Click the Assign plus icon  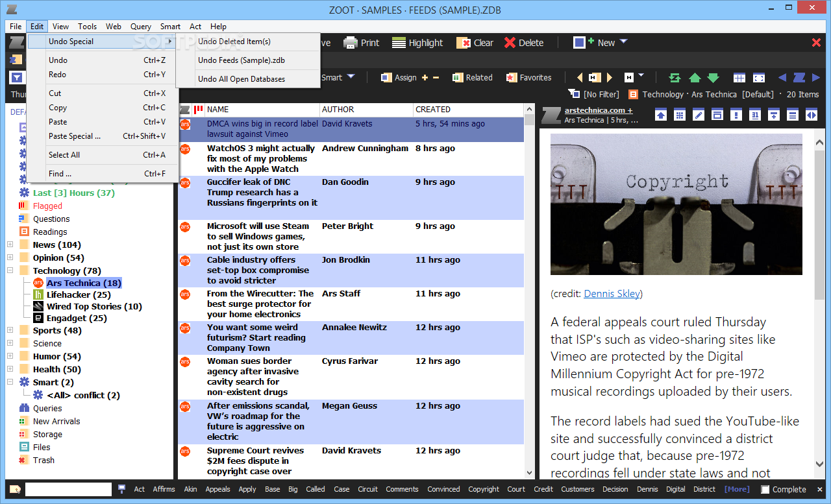425,78
